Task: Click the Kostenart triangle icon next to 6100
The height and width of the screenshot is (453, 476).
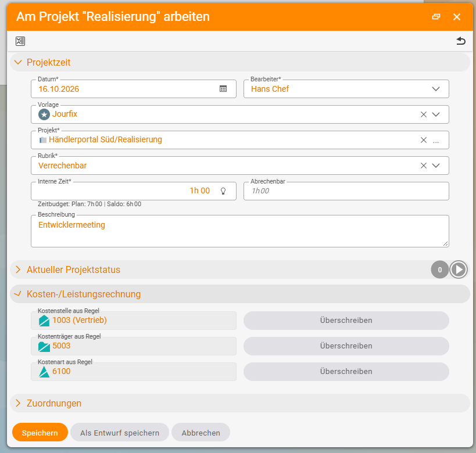Action: [44, 372]
